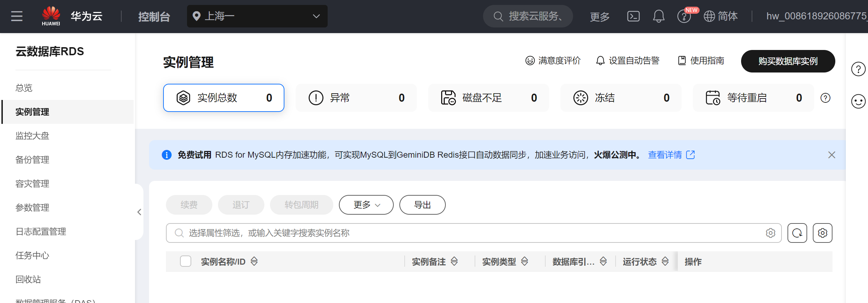868x303 pixels.
Task: Click the 转包周期 button
Action: pyautogui.click(x=301, y=205)
